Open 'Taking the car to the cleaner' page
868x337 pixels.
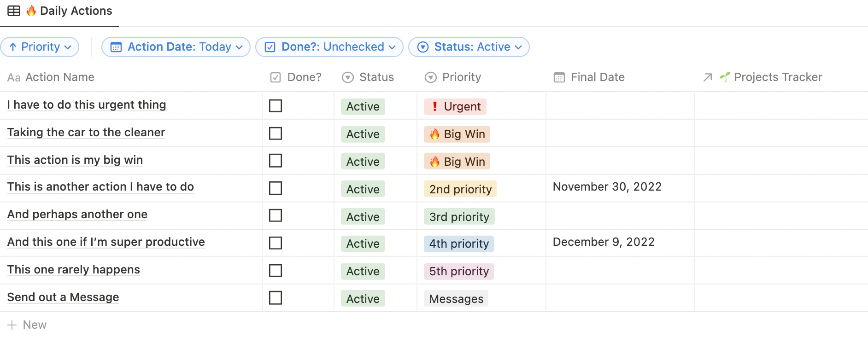(x=86, y=133)
